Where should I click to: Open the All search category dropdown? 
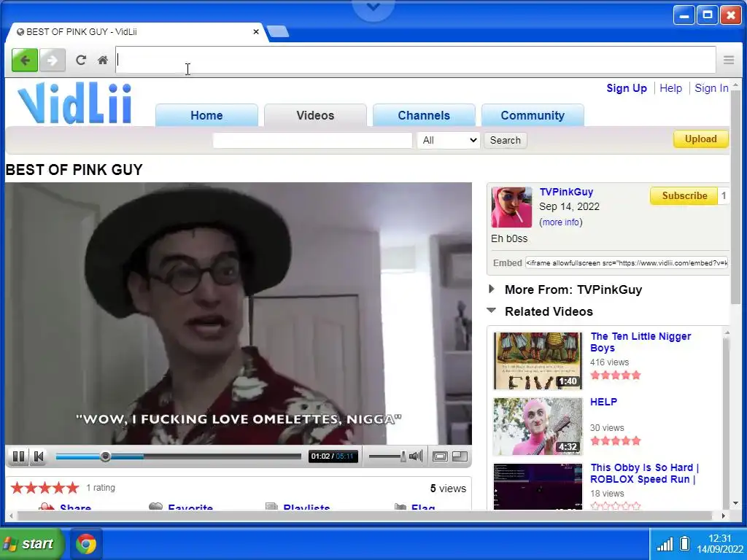point(449,141)
